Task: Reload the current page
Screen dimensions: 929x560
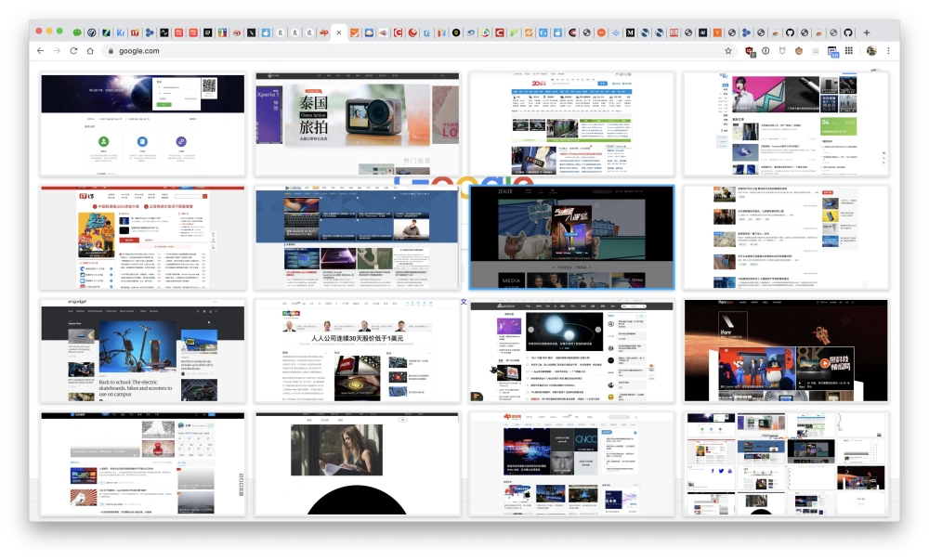Action: [73, 51]
